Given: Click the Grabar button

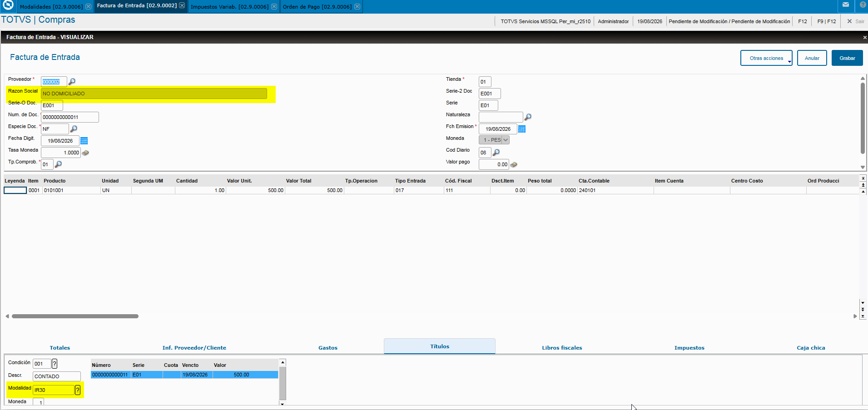Looking at the screenshot, I should (x=847, y=58).
